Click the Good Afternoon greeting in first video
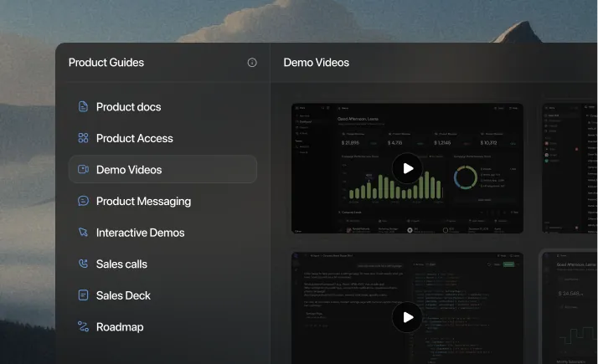Viewport: 598px width, 364px height. pyautogui.click(x=358, y=119)
